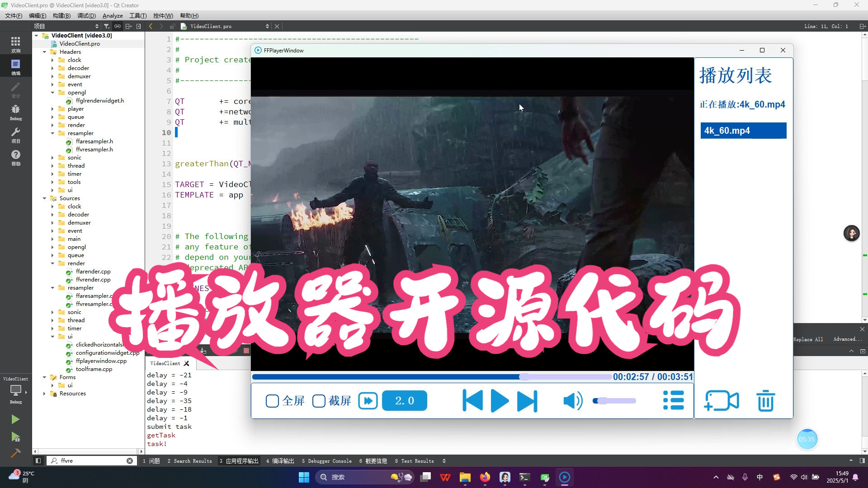This screenshot has width=868, height=488.
Task: Mute audio with the speaker icon
Action: (573, 401)
